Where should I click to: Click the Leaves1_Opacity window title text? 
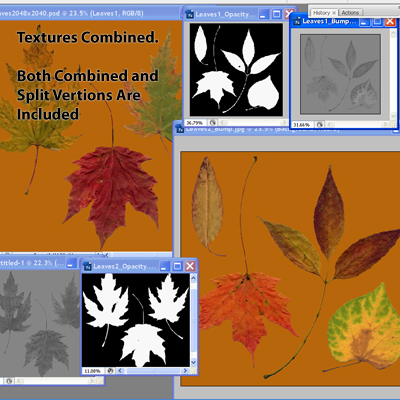coord(225,14)
